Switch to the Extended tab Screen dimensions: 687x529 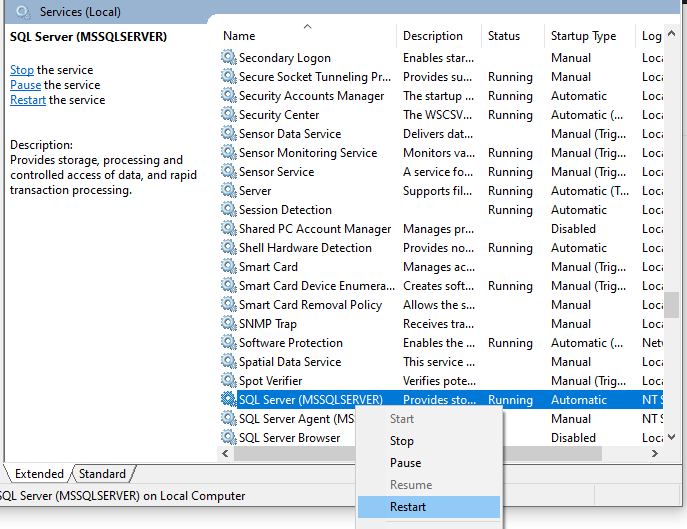(39, 474)
